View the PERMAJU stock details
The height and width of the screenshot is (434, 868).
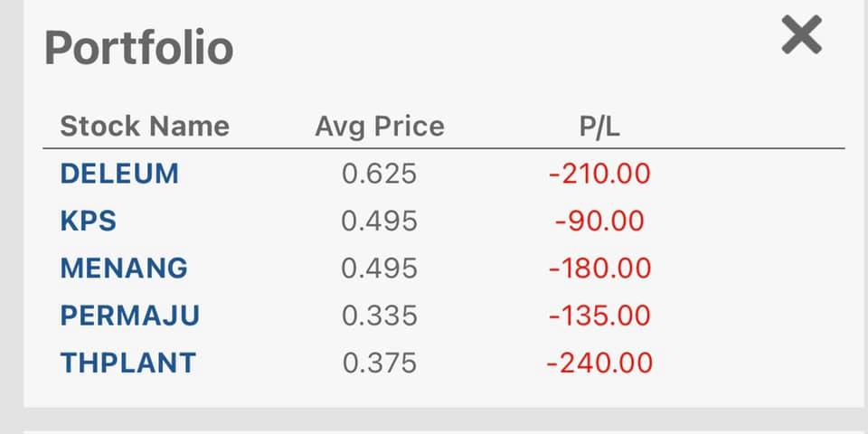click(x=130, y=316)
